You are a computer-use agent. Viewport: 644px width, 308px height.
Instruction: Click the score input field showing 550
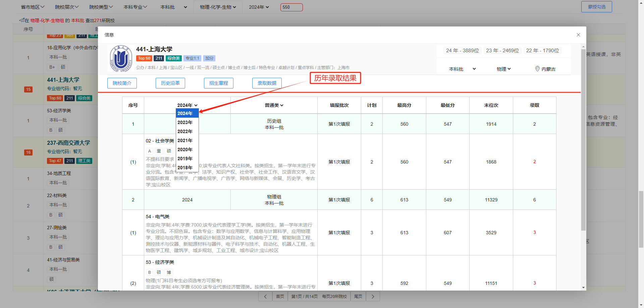coord(291,7)
